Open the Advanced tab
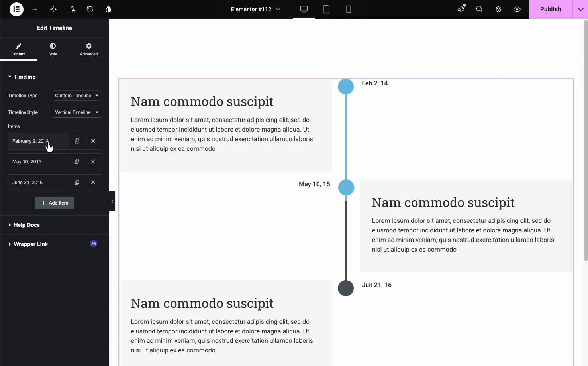The height and width of the screenshot is (366, 588). click(x=89, y=49)
